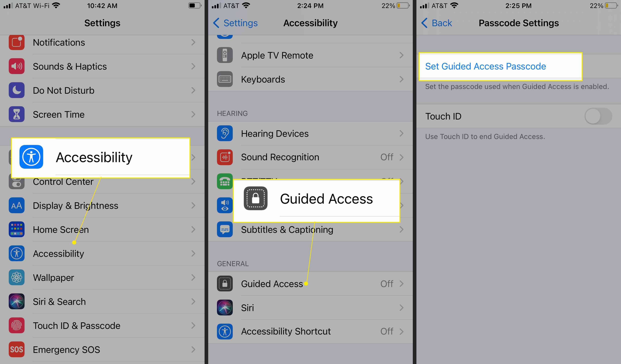Open the Guided Access settings

point(310,284)
